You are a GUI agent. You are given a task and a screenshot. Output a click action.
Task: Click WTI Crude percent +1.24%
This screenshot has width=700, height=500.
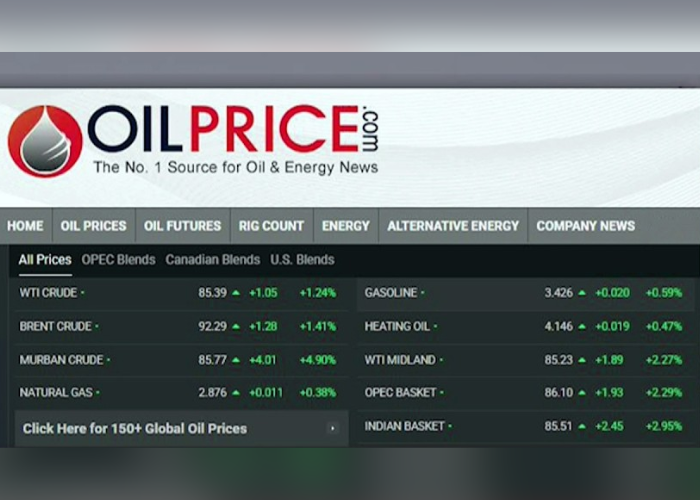(x=318, y=293)
